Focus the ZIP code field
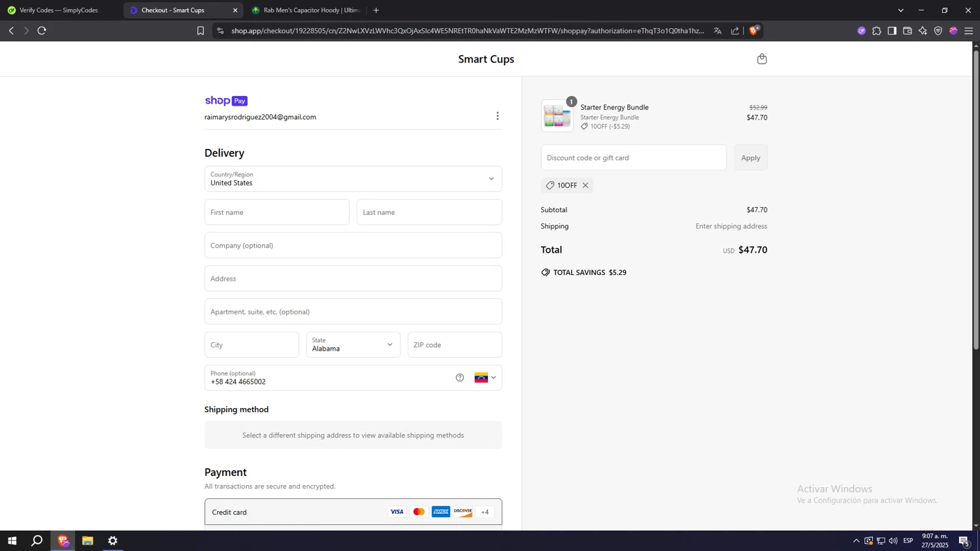Image resolution: width=980 pixels, height=551 pixels. [455, 345]
